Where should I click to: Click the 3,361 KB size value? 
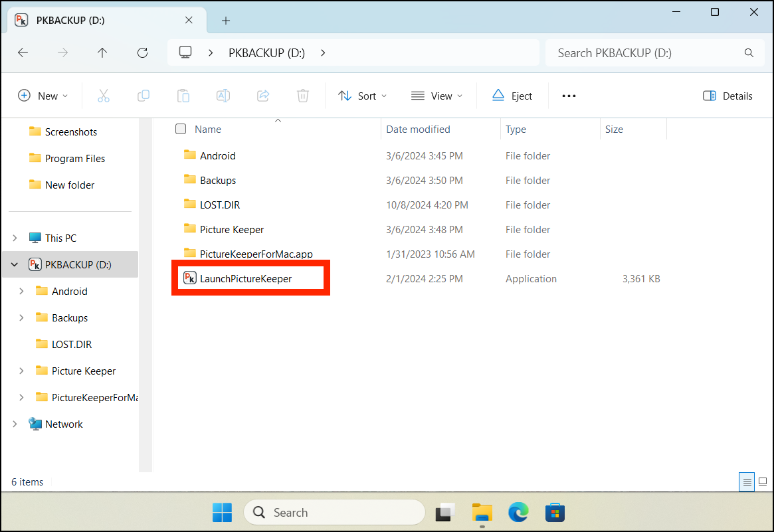[x=640, y=278]
